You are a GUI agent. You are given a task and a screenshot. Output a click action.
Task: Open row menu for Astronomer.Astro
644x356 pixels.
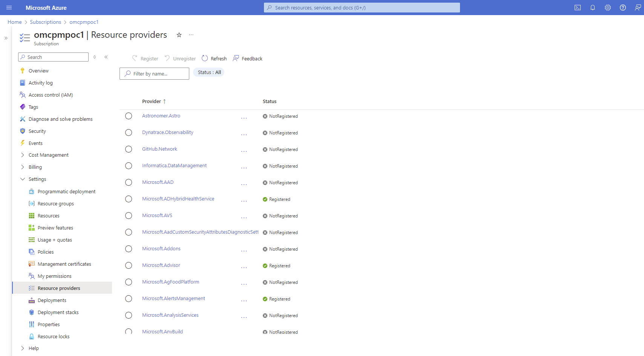[x=244, y=118]
